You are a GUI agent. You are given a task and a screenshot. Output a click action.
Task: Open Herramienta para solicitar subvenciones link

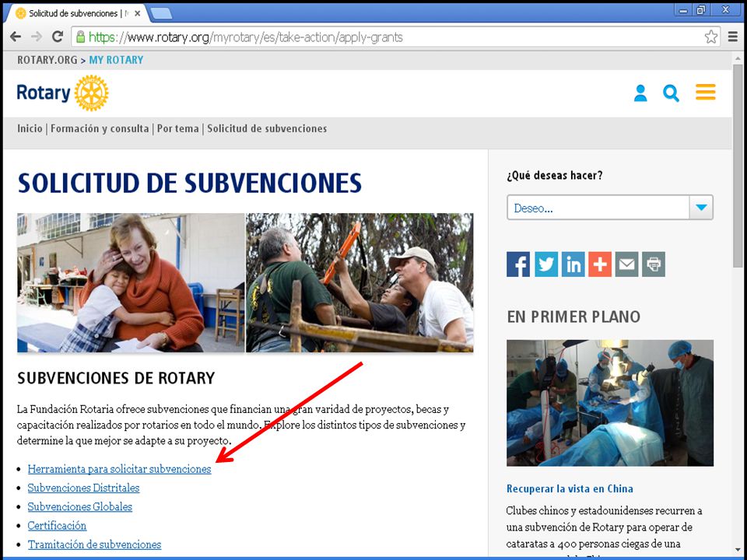point(119,469)
